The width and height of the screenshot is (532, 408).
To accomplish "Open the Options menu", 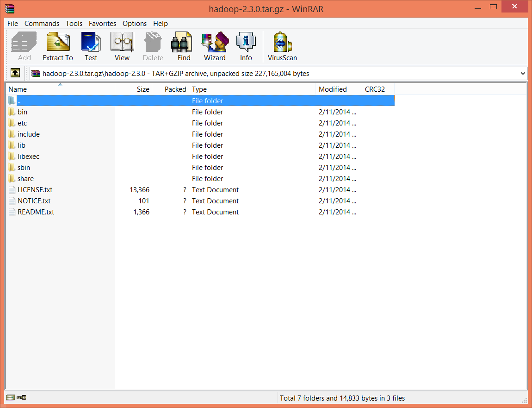I will tap(135, 24).
